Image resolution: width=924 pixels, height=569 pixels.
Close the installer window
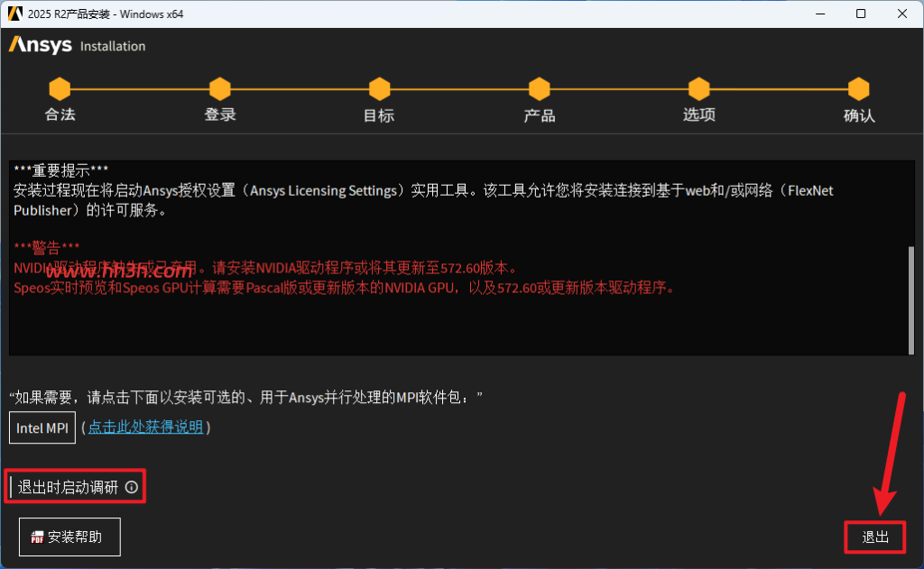pos(902,14)
